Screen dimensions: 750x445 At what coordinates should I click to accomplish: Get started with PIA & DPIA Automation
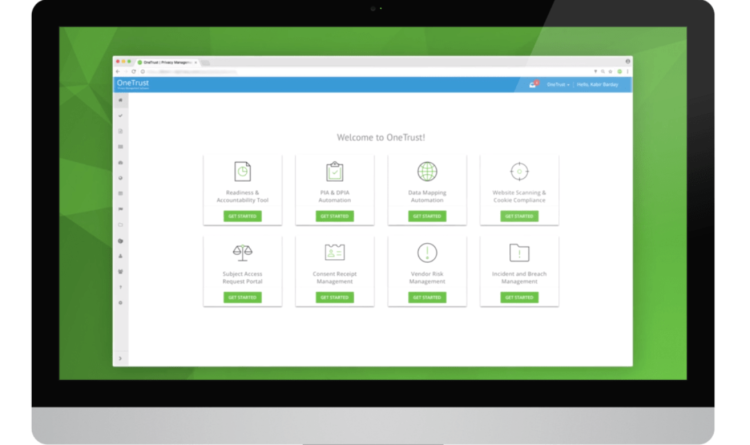tap(335, 216)
